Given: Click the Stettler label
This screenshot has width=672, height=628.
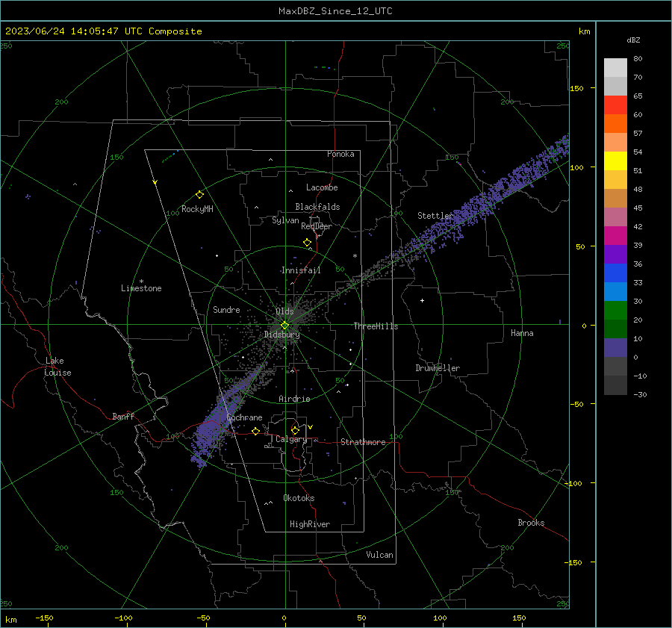Looking at the screenshot, I should pyautogui.click(x=435, y=216).
